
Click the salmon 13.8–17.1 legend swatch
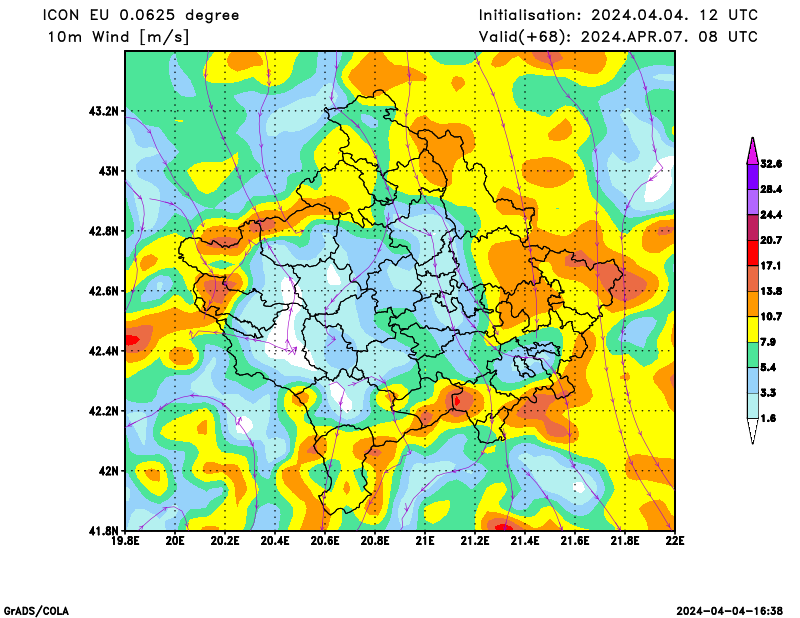tap(753, 279)
